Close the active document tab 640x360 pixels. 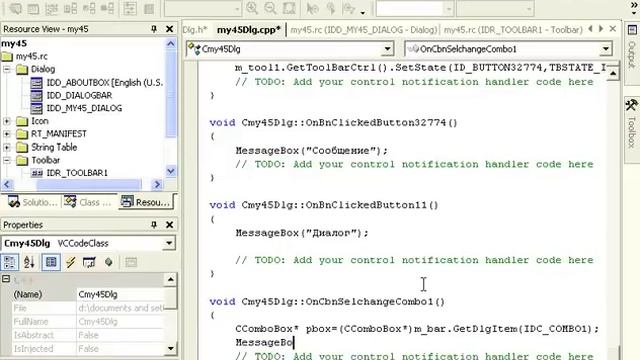612,29
